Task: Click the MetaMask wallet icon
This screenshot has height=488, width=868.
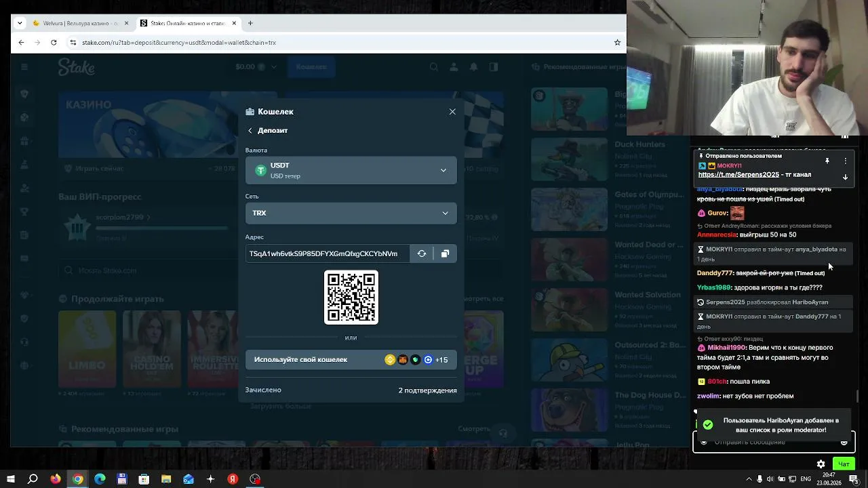Action: click(403, 360)
